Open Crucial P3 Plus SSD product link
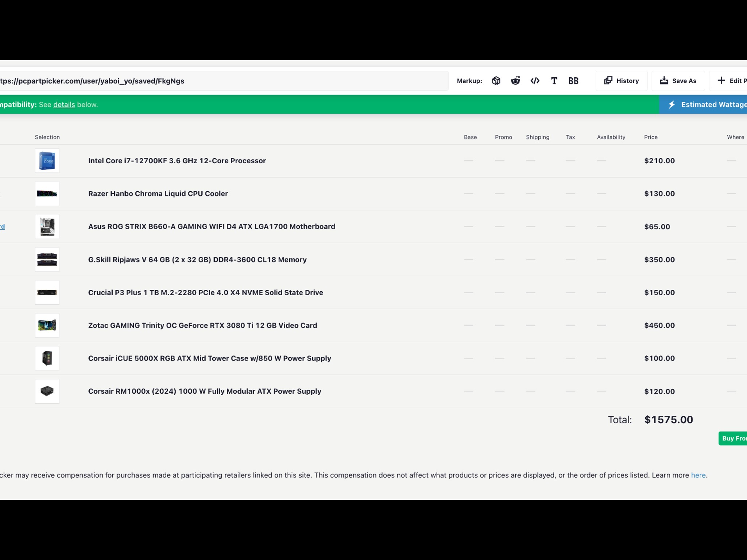 [x=206, y=292]
